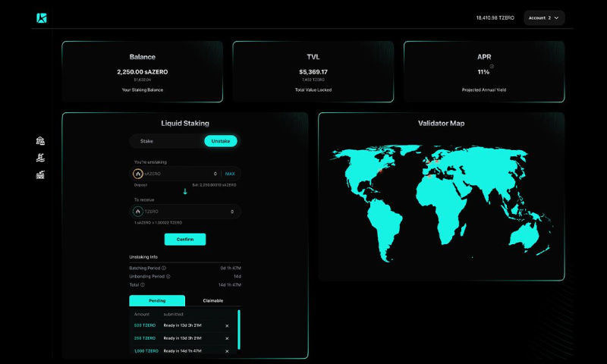The height and width of the screenshot is (364, 607).
Task: Click the sAZERO token icon
Action: [x=138, y=174]
